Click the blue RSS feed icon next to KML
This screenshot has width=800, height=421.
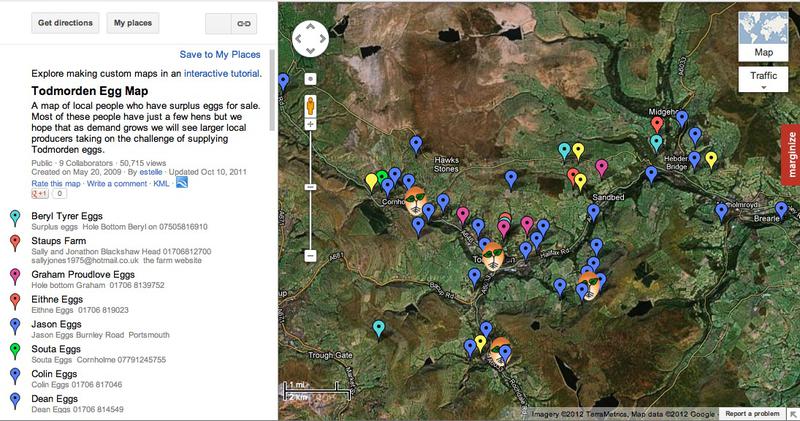[182, 182]
